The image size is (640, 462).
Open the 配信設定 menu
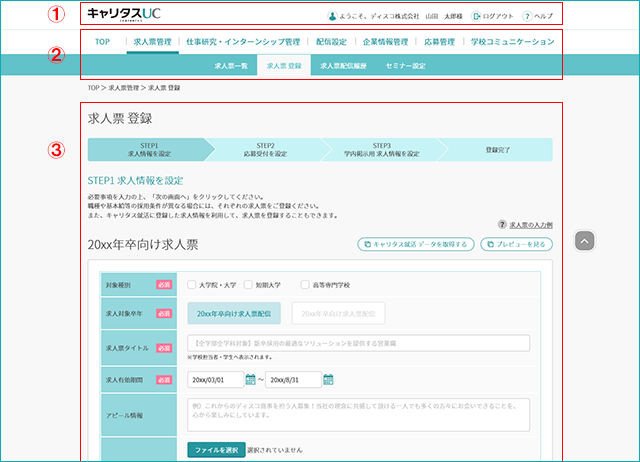(x=331, y=42)
